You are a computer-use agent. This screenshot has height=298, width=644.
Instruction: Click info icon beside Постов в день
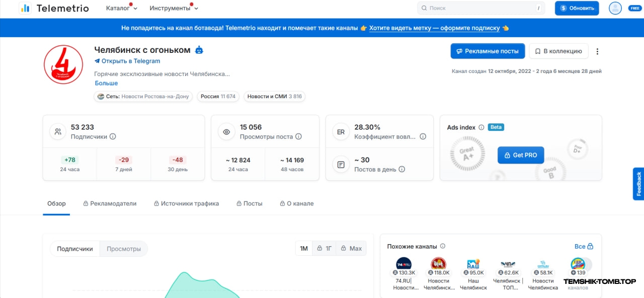pyautogui.click(x=401, y=169)
